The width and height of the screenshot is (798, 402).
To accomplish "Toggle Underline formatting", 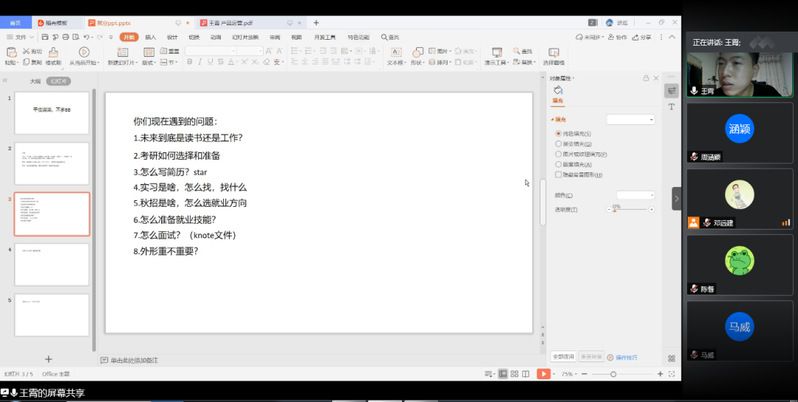I will [x=210, y=62].
